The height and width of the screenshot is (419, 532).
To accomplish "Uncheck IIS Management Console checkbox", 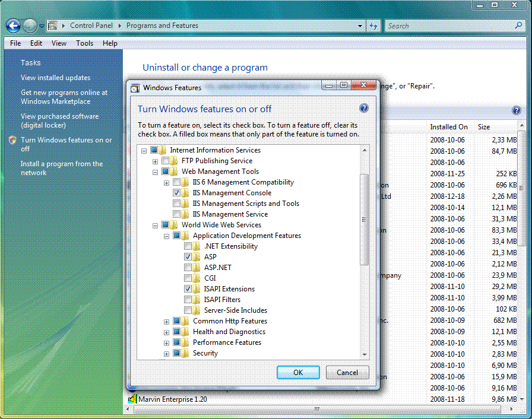I will pyautogui.click(x=176, y=192).
